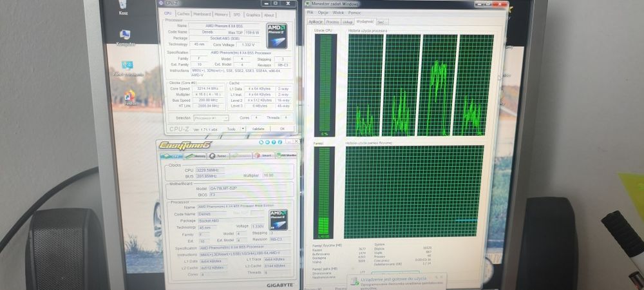Select the Smart tab in EasyTune6

[x=263, y=156]
